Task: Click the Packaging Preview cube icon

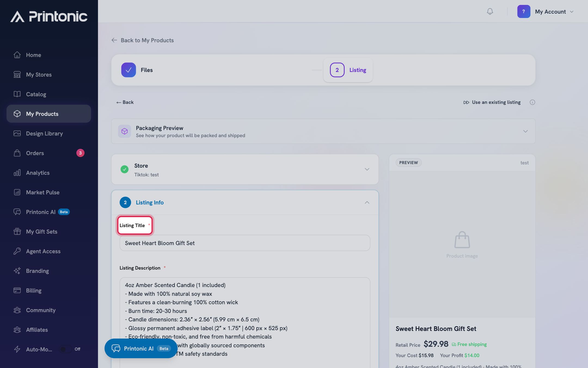Action: click(124, 131)
